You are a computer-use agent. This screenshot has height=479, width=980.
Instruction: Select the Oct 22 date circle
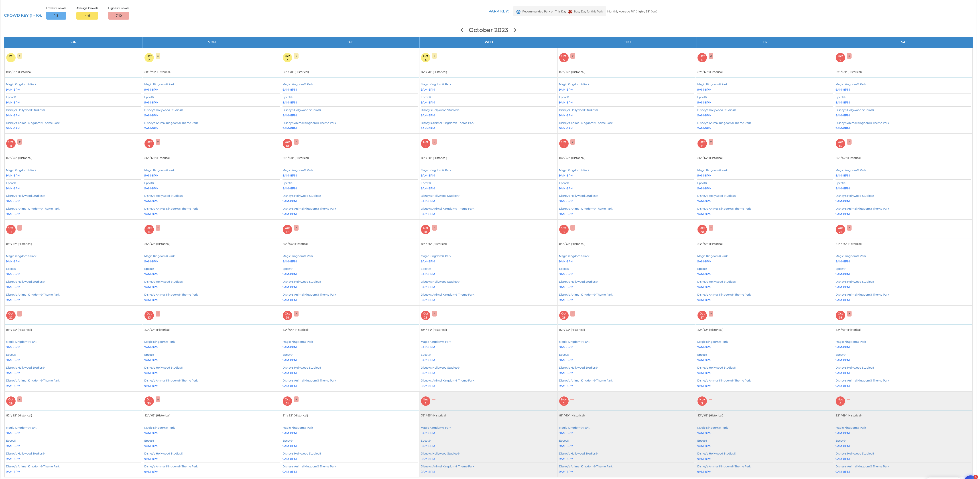pyautogui.click(x=11, y=315)
